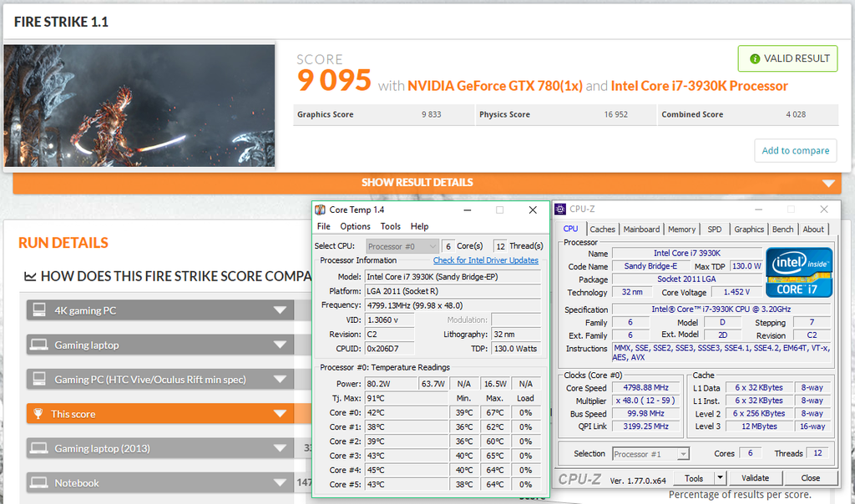Open the arrow next to CPU-Z's Tools button
This screenshot has height=504, width=855.
pos(721,478)
